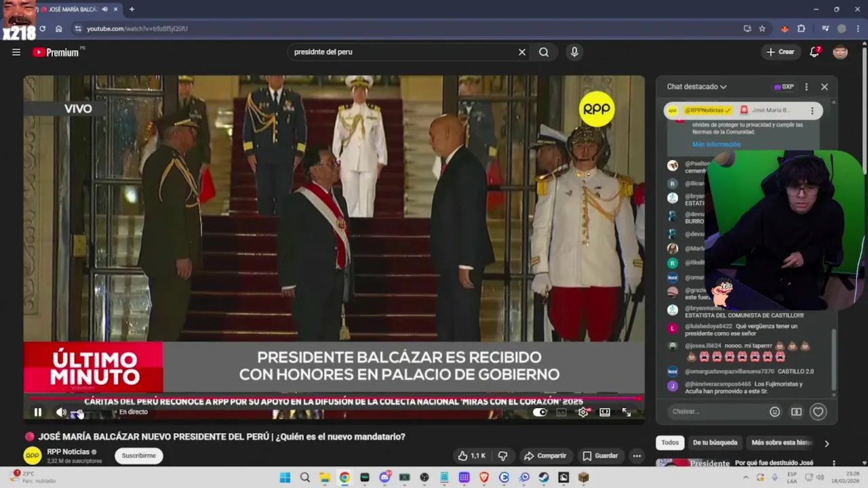Viewport: 868px width, 488px height.
Task: Open 'Más información' link in chat
Action: 716,144
